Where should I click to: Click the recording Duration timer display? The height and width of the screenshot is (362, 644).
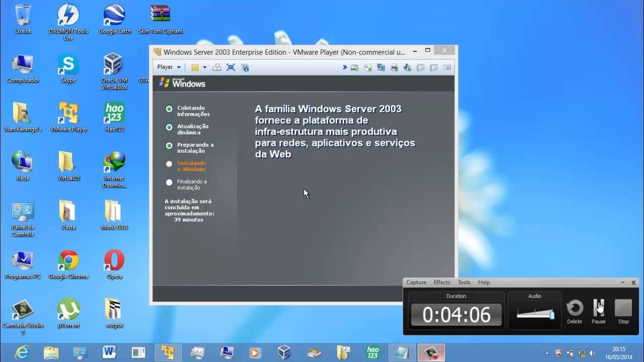[x=456, y=315]
